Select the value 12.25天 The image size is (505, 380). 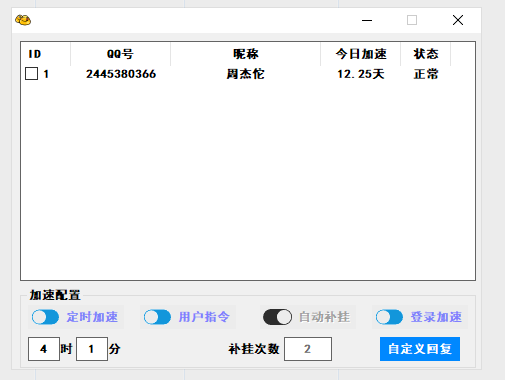click(361, 74)
